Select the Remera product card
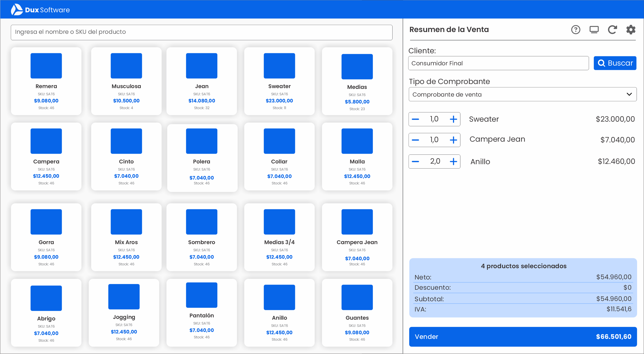The height and width of the screenshot is (354, 644). (x=46, y=81)
